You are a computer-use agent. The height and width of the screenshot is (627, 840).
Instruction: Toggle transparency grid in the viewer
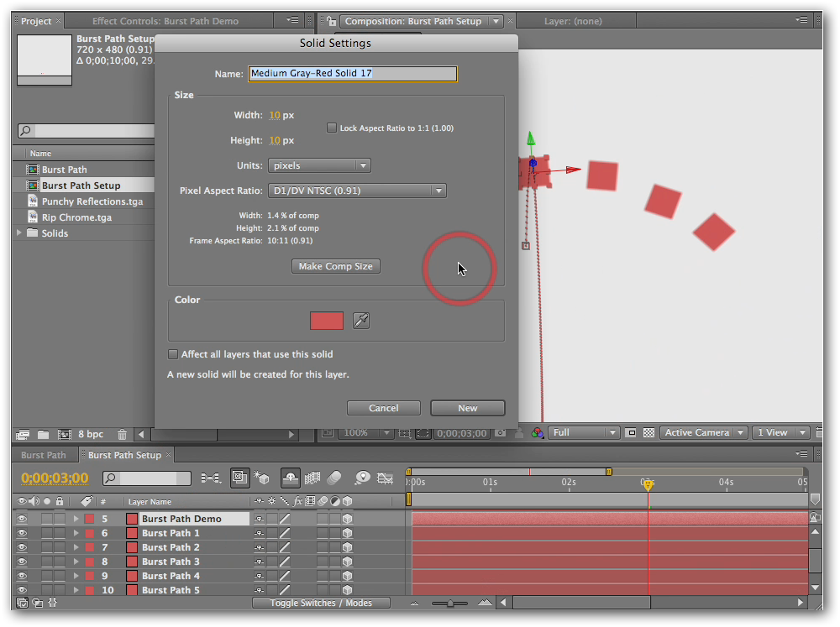click(648, 432)
